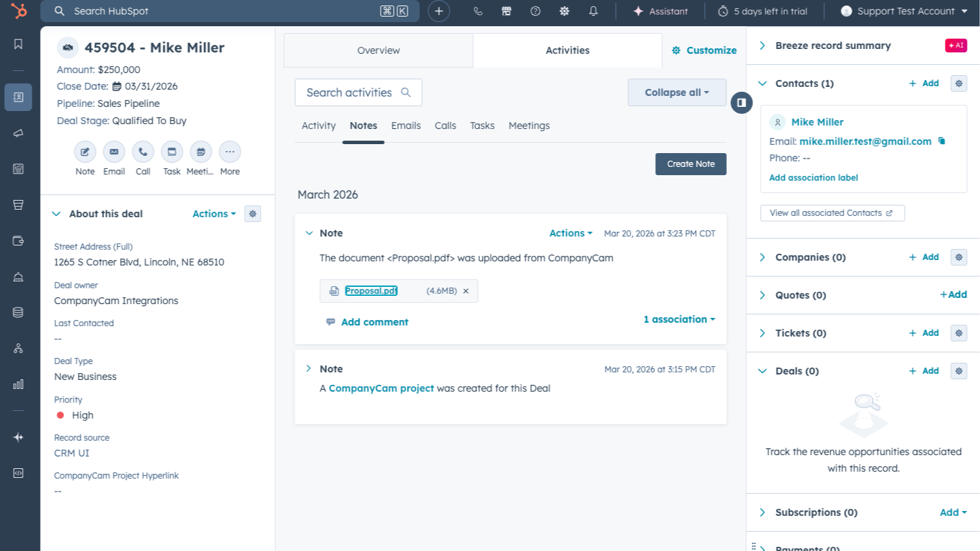The image size is (980, 551).
Task: Click the Note action icon under deal name
Action: point(85,152)
